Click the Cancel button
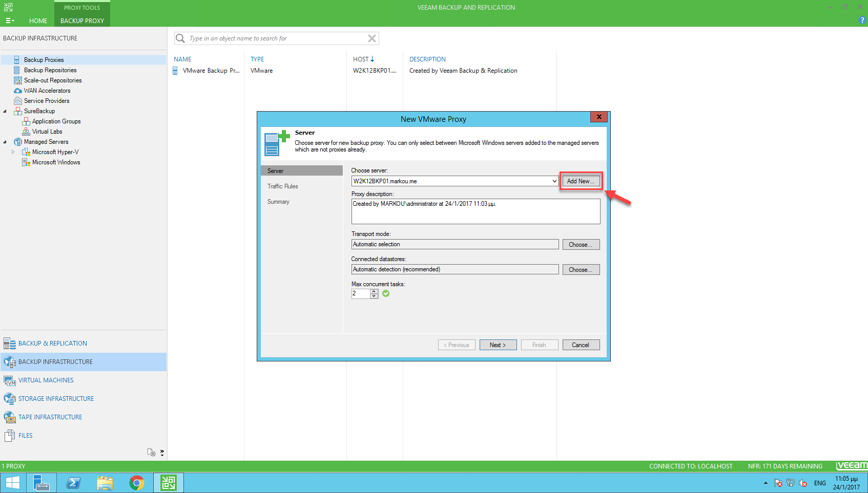 [581, 345]
